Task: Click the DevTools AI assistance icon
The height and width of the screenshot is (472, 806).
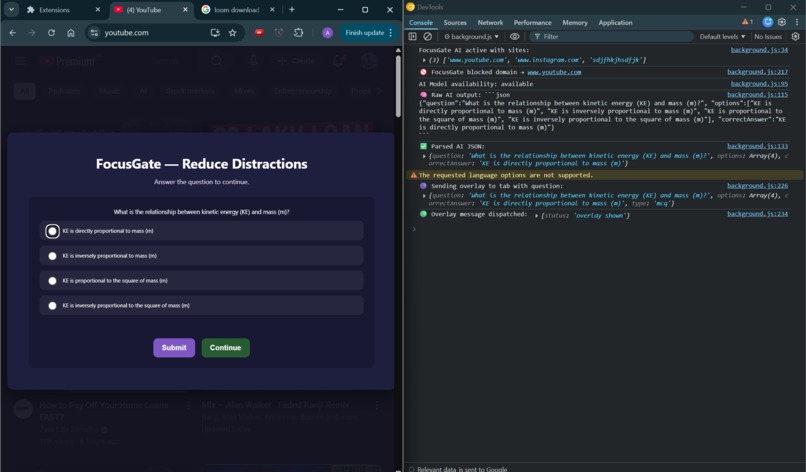Action: coord(767,22)
